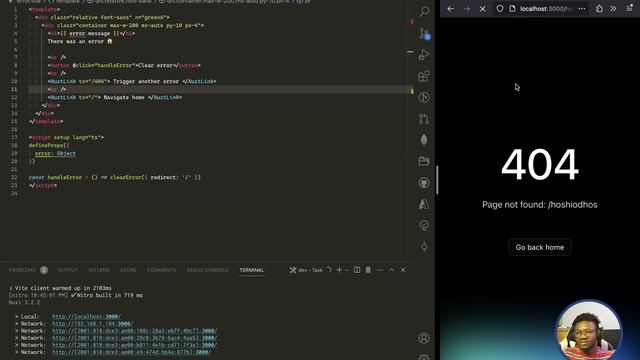Open the folder icon view in activity bar
This screenshot has height=360, width=640.
point(424,161)
